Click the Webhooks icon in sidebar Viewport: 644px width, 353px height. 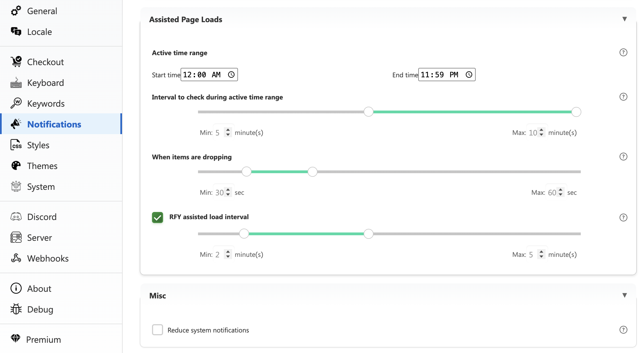tap(16, 258)
